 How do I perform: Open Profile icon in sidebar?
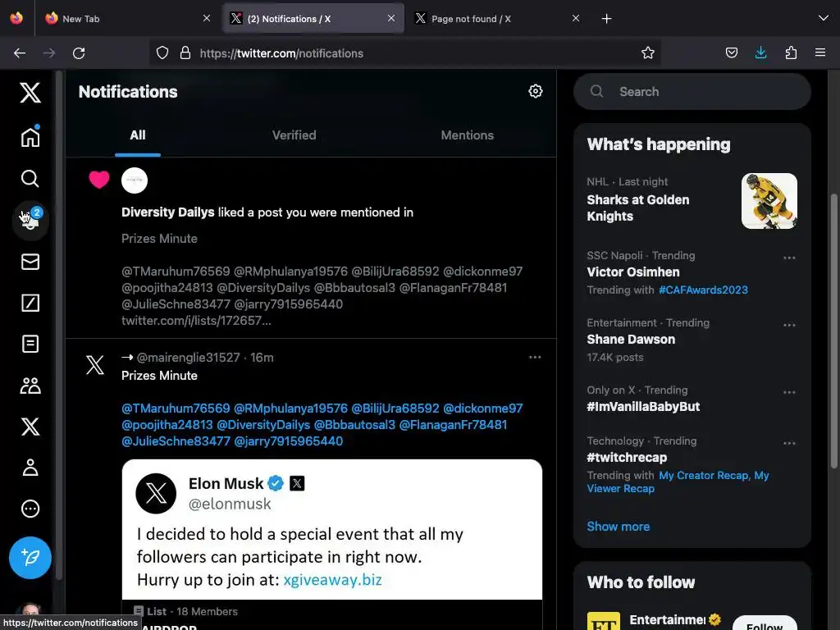click(30, 468)
